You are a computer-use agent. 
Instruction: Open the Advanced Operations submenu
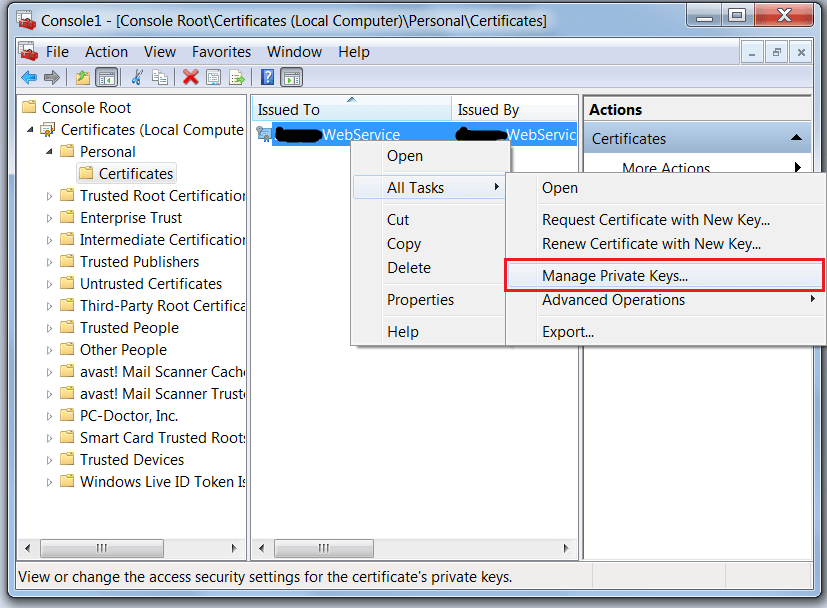point(666,300)
